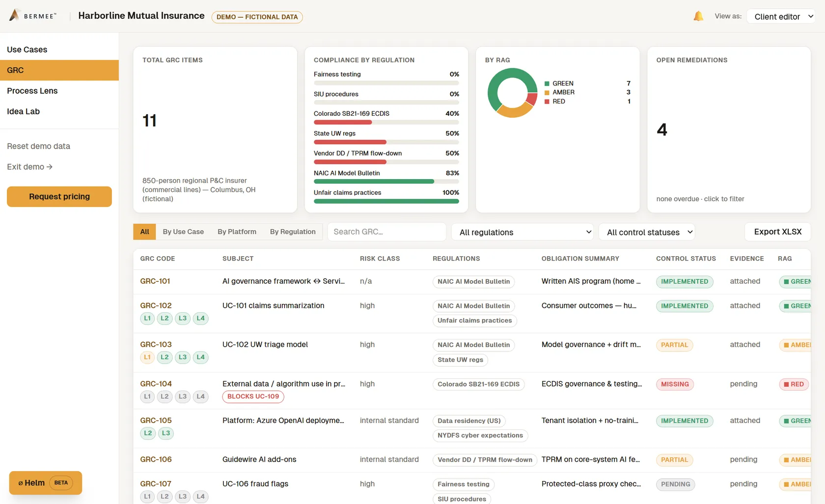Open Process Lens in the sidebar
This screenshot has height=504, width=825.
59,91
